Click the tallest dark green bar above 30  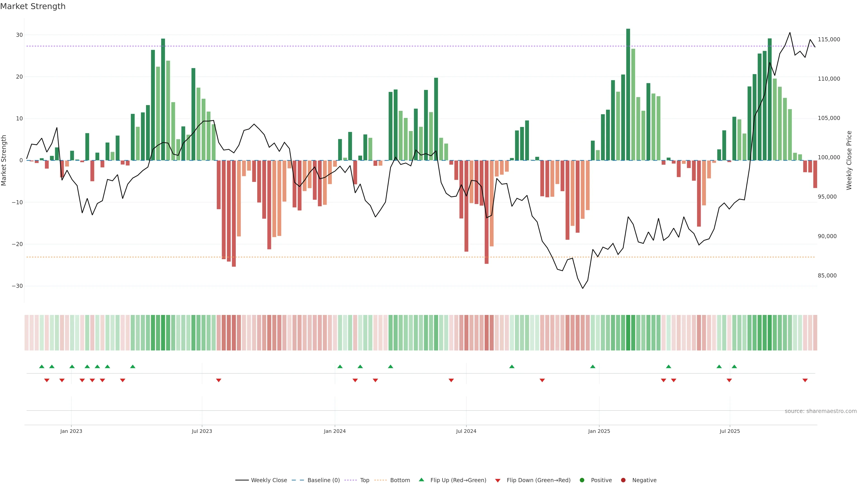click(x=628, y=94)
